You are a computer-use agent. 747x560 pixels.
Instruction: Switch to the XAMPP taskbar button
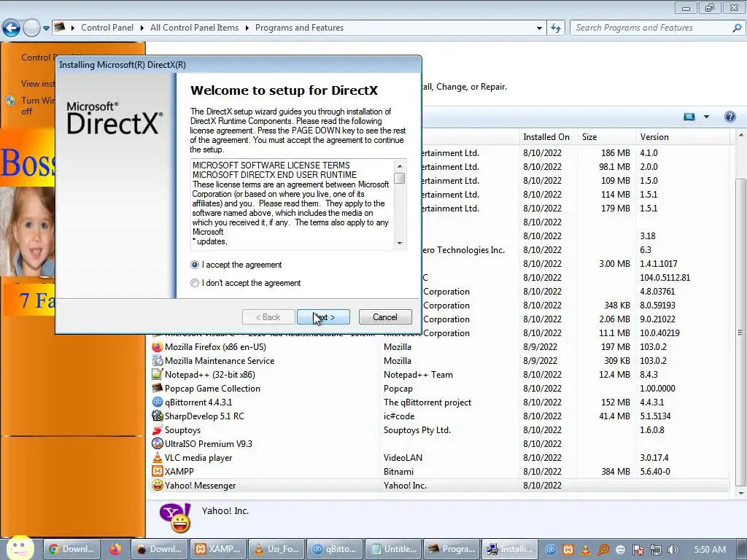pos(220,549)
